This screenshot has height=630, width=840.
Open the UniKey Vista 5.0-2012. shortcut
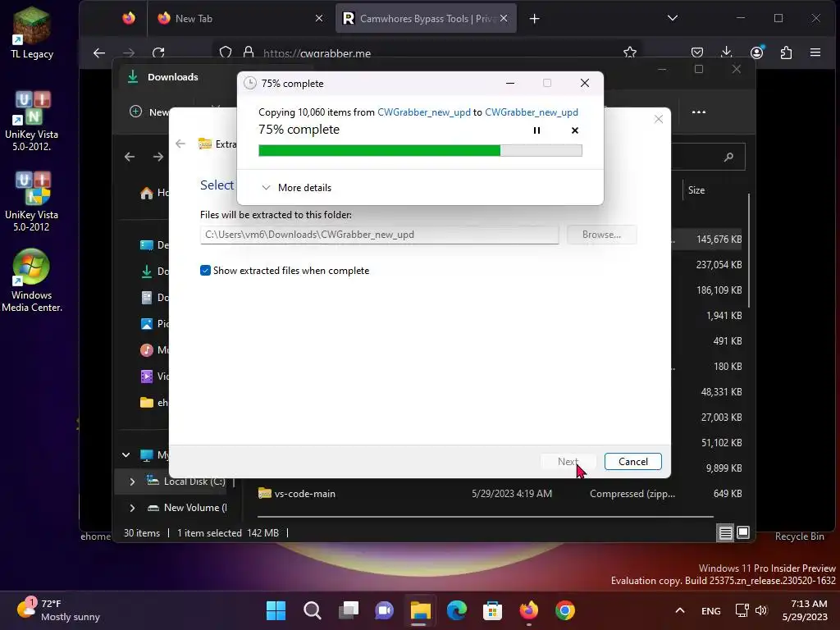(x=32, y=121)
